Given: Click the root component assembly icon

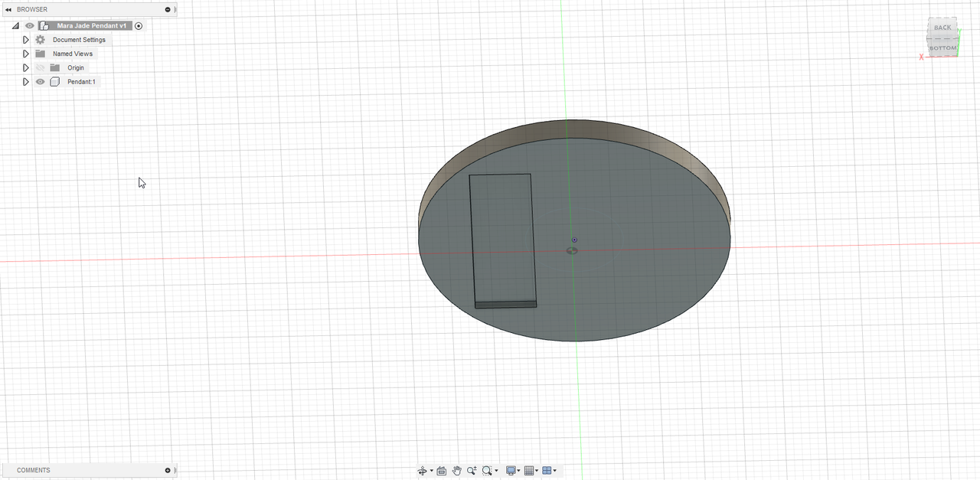Looking at the screenshot, I should tap(44, 26).
